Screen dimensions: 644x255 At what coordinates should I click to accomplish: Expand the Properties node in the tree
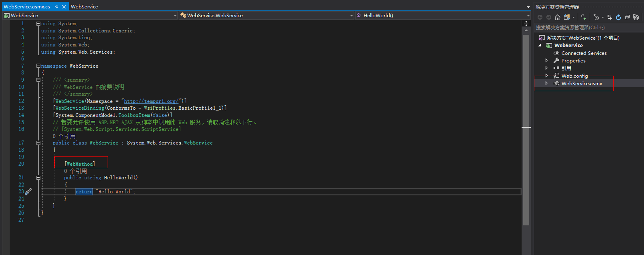[x=547, y=60]
